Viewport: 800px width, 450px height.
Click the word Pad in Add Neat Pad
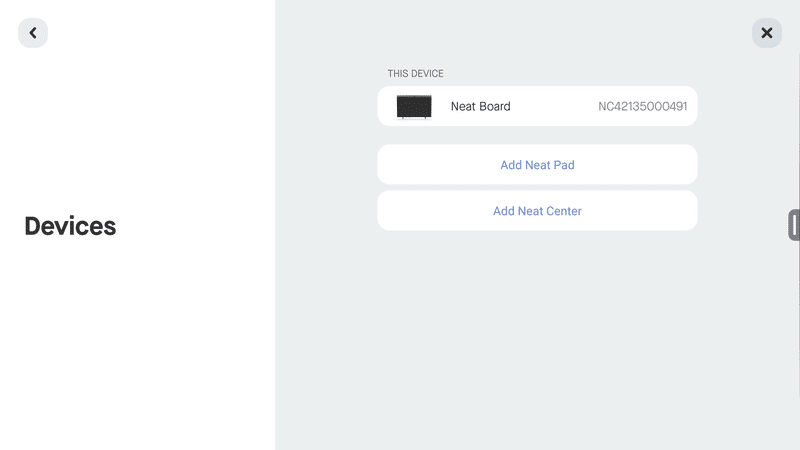[x=564, y=165]
